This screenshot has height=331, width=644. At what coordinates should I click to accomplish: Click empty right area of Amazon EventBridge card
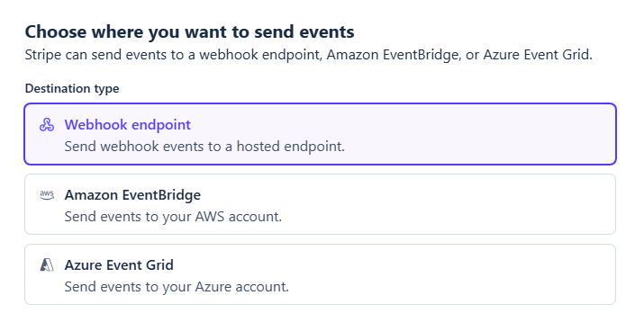point(493,204)
